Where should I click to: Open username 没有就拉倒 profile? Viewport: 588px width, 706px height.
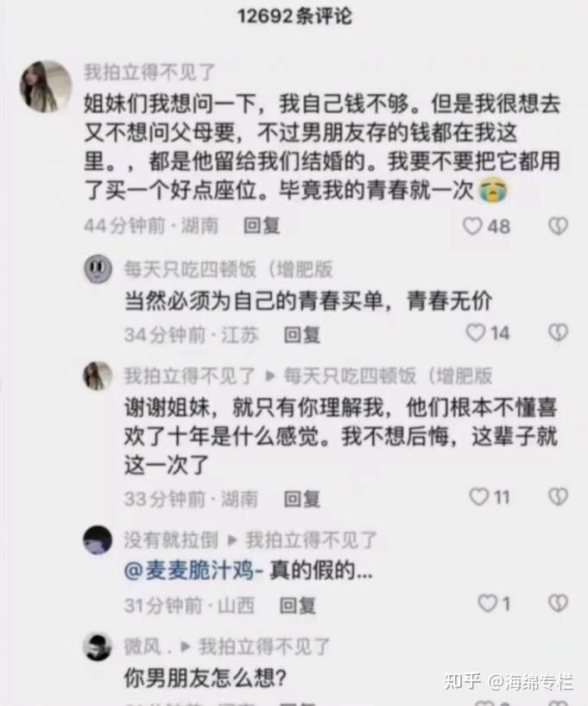click(171, 539)
